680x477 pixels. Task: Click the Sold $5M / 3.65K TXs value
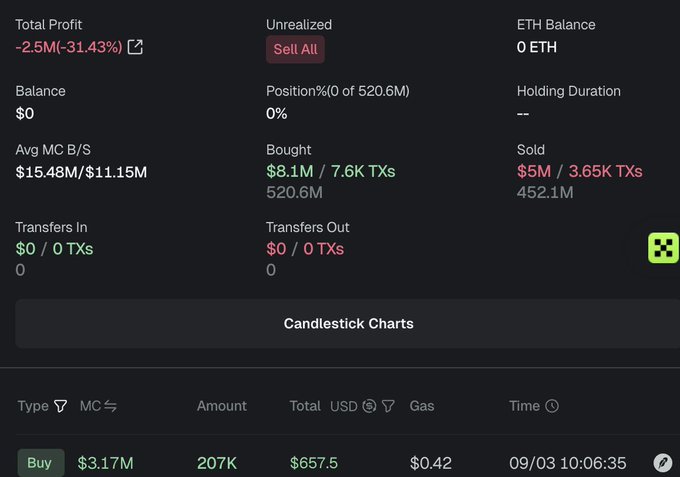[579, 171]
